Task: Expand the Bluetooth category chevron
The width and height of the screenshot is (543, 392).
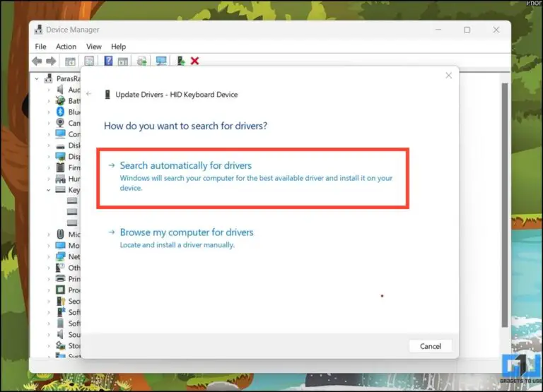Action: [x=49, y=112]
